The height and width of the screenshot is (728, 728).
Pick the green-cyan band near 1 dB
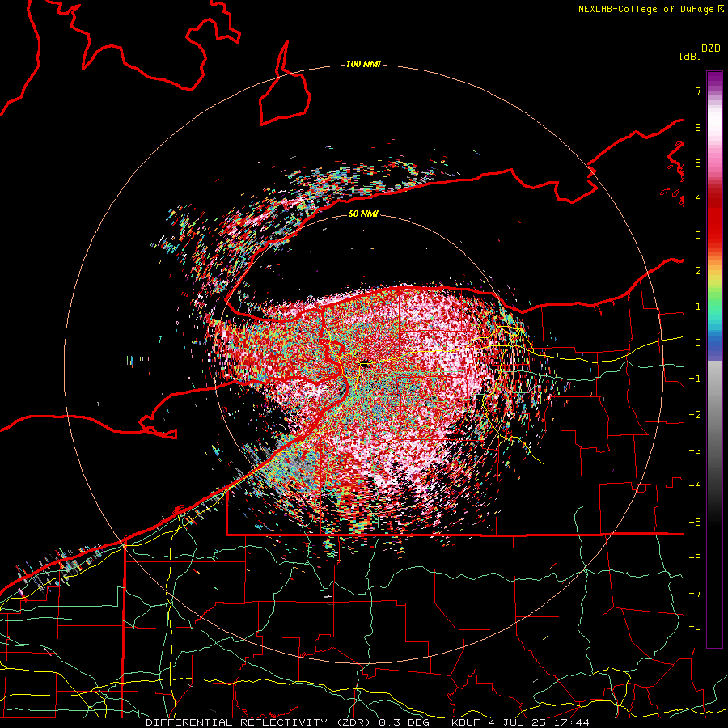click(714, 310)
